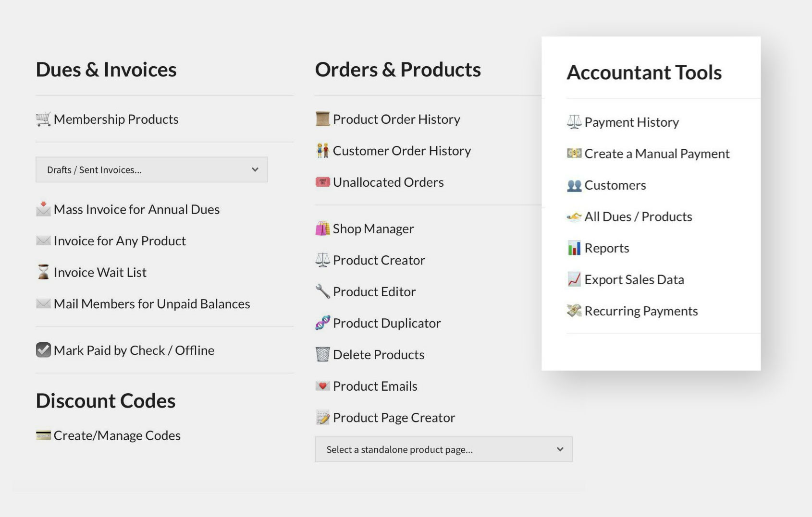Click the DNA icon for Product Duplicator
The height and width of the screenshot is (517, 812).
322,323
